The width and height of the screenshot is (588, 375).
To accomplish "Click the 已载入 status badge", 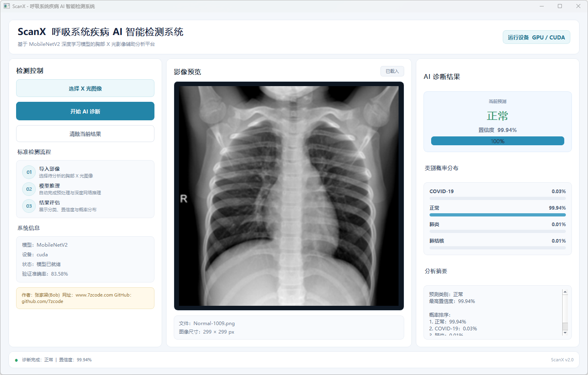I will (392, 71).
